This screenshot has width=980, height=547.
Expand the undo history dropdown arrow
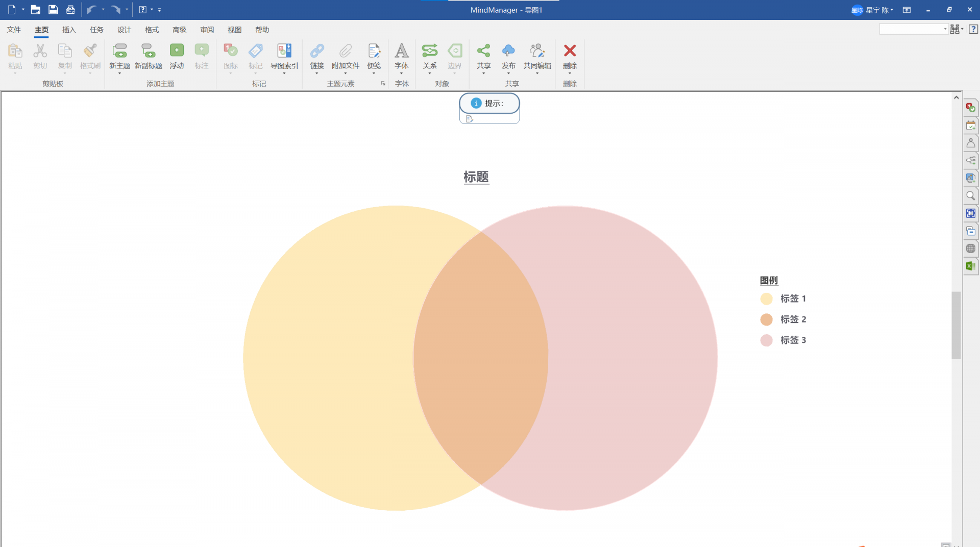pos(103,10)
